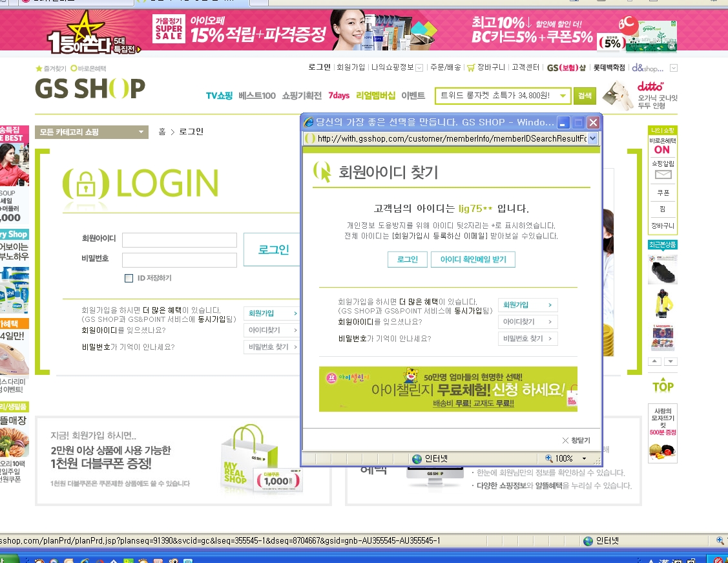View recently seen black shoe thumbnail

click(x=663, y=270)
